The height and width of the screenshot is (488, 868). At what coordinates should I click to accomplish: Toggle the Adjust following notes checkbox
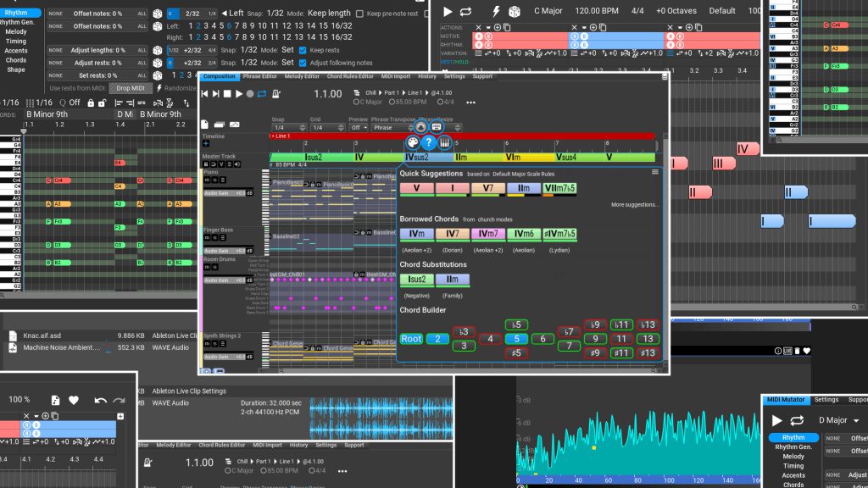303,63
